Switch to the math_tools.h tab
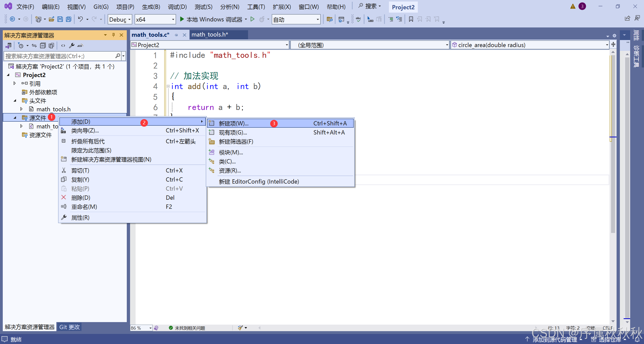The height and width of the screenshot is (344, 644). [x=210, y=35]
